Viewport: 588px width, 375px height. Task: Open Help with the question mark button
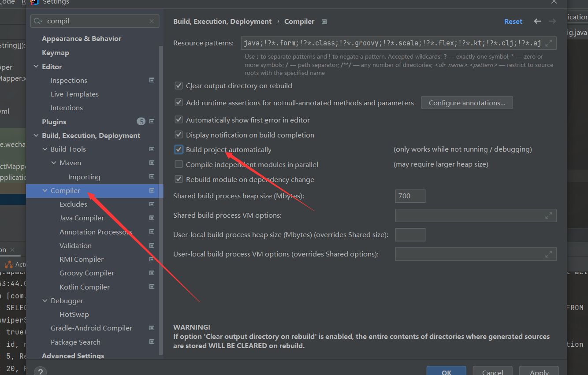(41, 371)
